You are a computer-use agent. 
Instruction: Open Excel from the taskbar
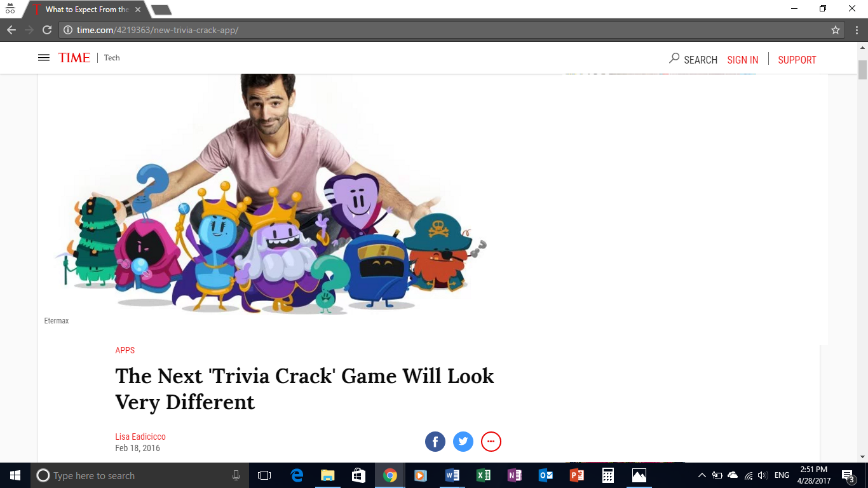(x=484, y=475)
